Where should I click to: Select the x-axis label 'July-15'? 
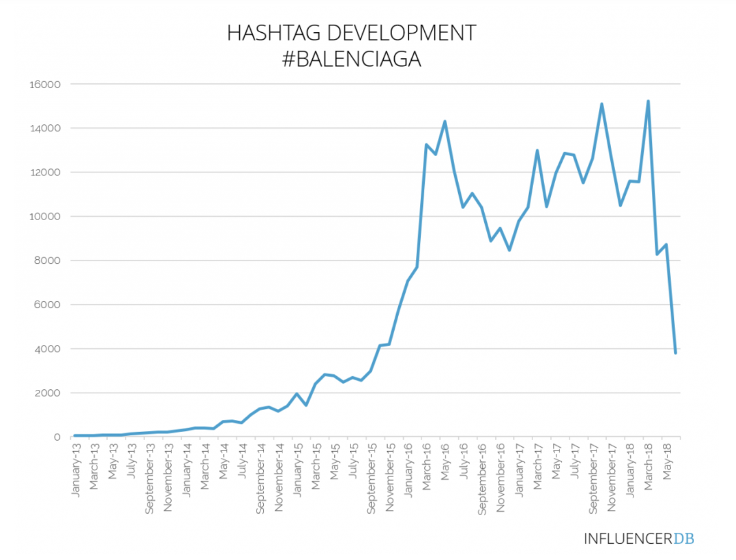click(x=353, y=461)
